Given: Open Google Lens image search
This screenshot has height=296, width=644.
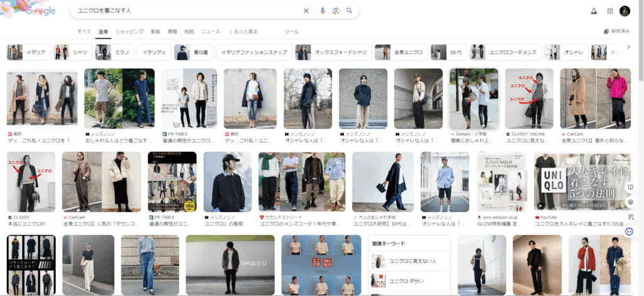Looking at the screenshot, I should point(336,11).
